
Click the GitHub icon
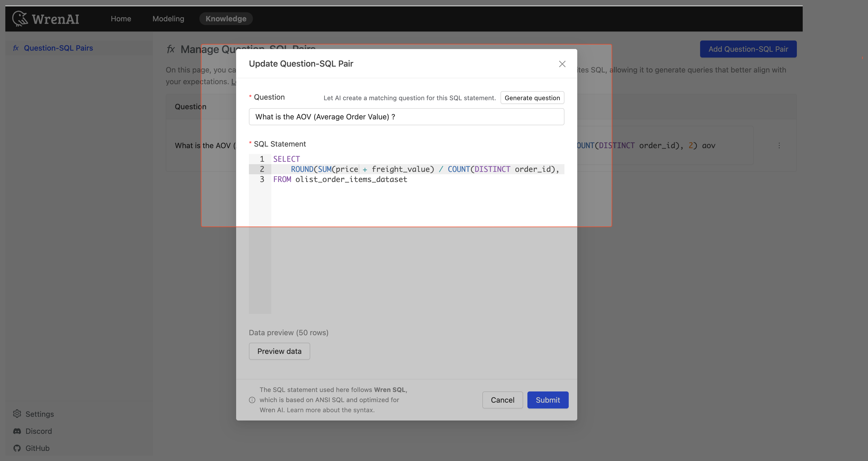(17, 448)
